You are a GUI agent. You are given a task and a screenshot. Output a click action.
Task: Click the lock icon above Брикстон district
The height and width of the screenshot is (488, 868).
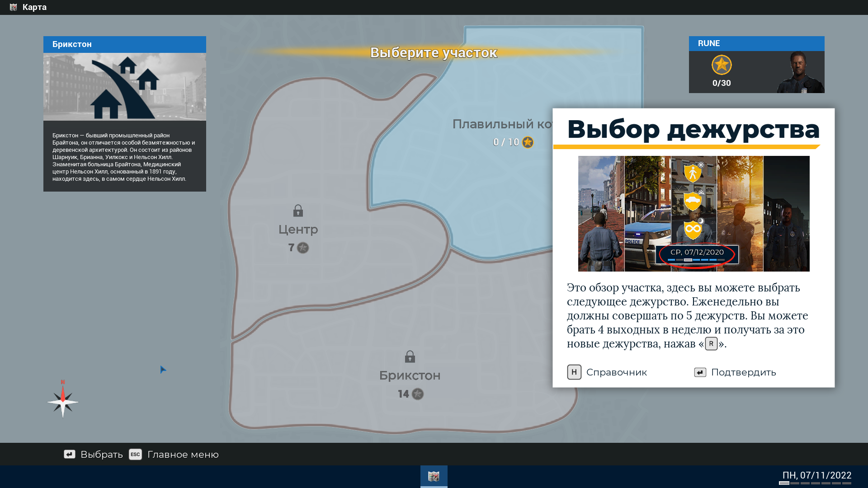[410, 357]
